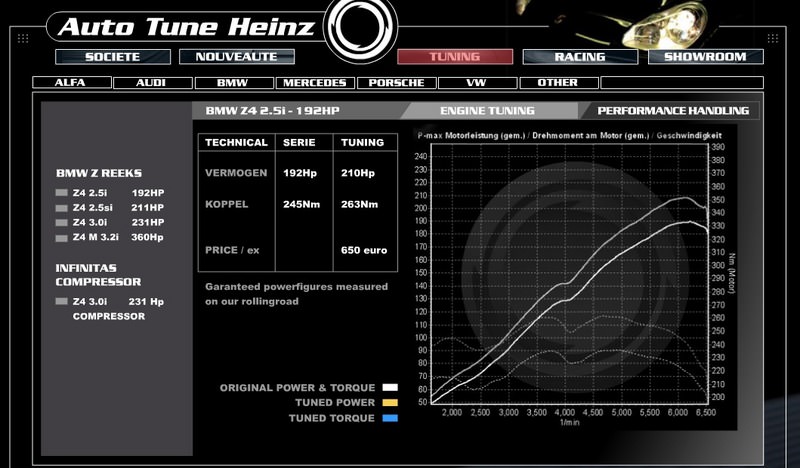Image resolution: width=800 pixels, height=468 pixels.
Task: Click the blue tuned torque legend swatch
Action: coord(390,418)
